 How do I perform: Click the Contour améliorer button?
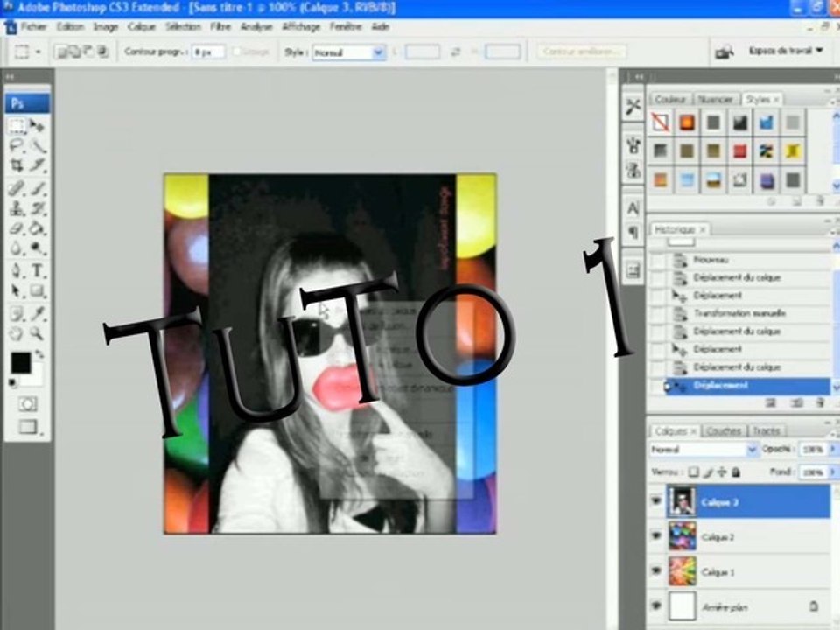(581, 52)
